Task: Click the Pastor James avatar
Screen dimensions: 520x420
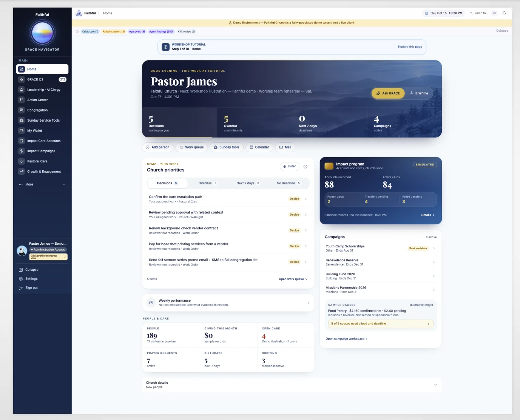Action: 22,250
